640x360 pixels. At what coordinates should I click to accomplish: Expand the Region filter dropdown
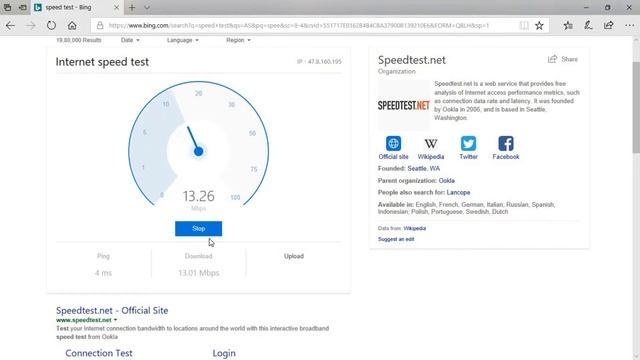click(x=238, y=40)
